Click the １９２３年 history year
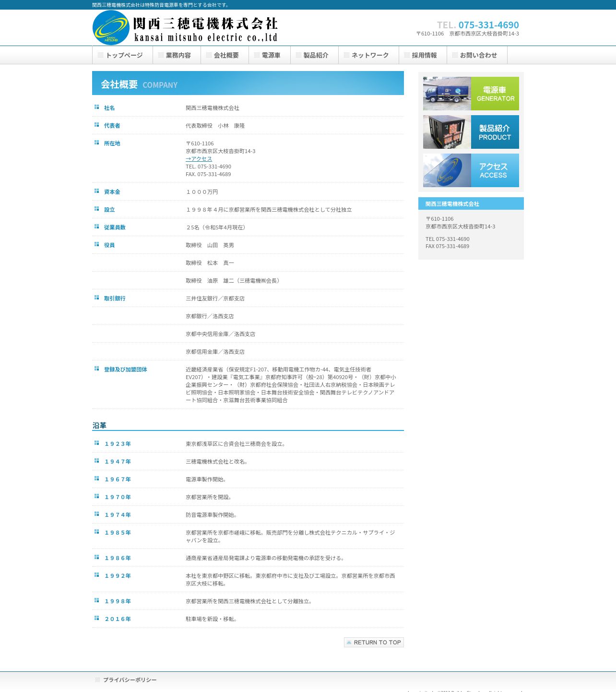616x692 pixels. (x=118, y=444)
